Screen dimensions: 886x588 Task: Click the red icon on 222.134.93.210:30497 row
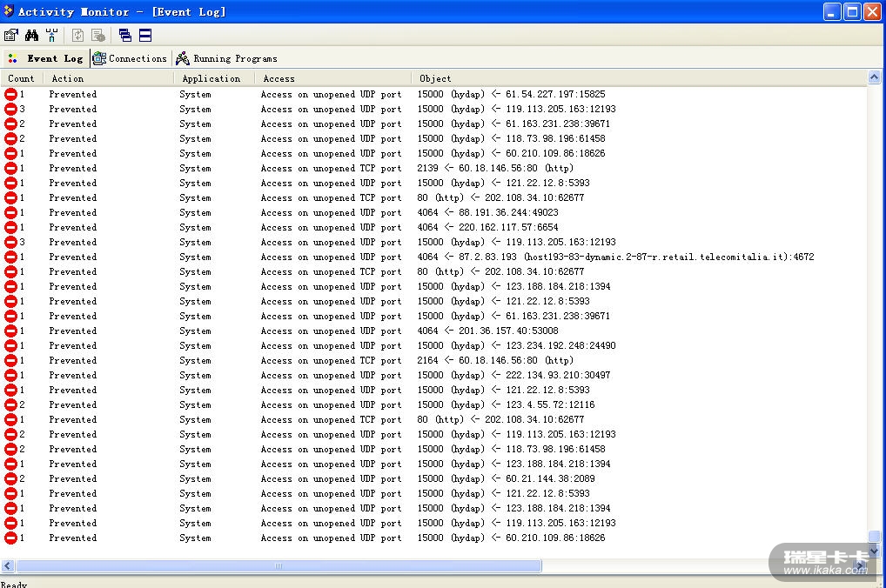[10, 375]
